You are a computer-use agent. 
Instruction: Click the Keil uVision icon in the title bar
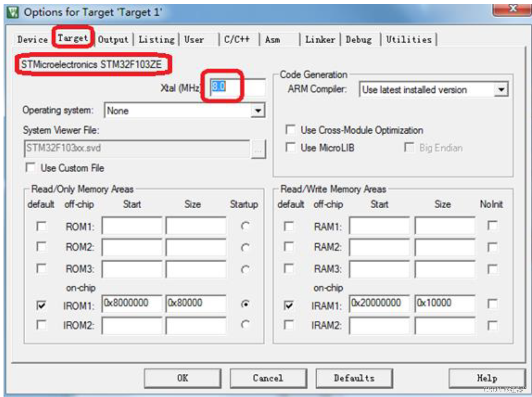tap(13, 13)
